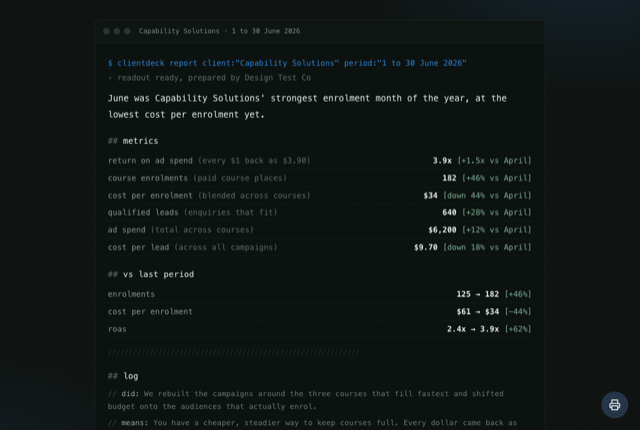Screen dimensions: 640x430
Task: Click the 'qualified leads' metric label
Action: point(143,213)
